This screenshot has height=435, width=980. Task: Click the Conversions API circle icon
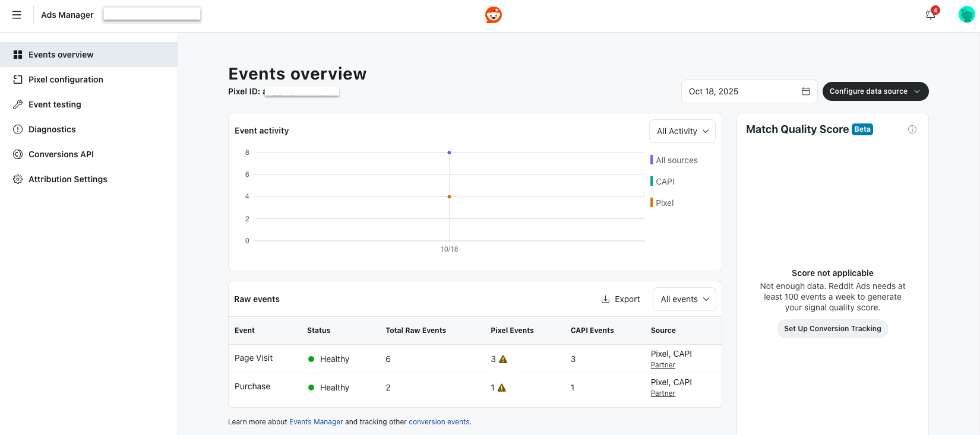pyautogui.click(x=18, y=154)
